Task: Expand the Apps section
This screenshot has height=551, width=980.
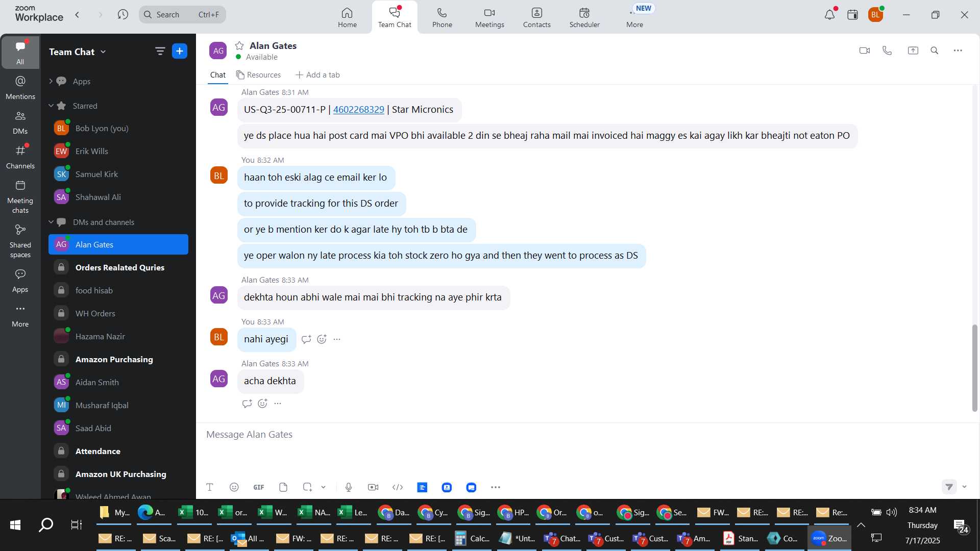Action: click(51, 81)
